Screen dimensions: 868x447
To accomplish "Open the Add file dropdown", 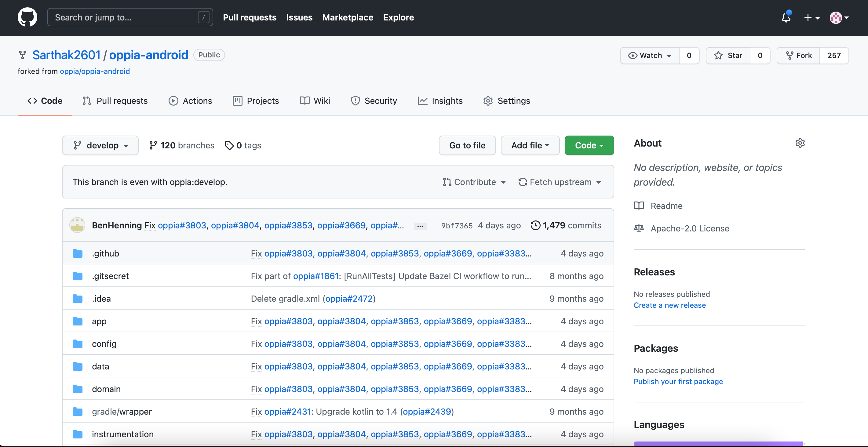I will click(530, 145).
